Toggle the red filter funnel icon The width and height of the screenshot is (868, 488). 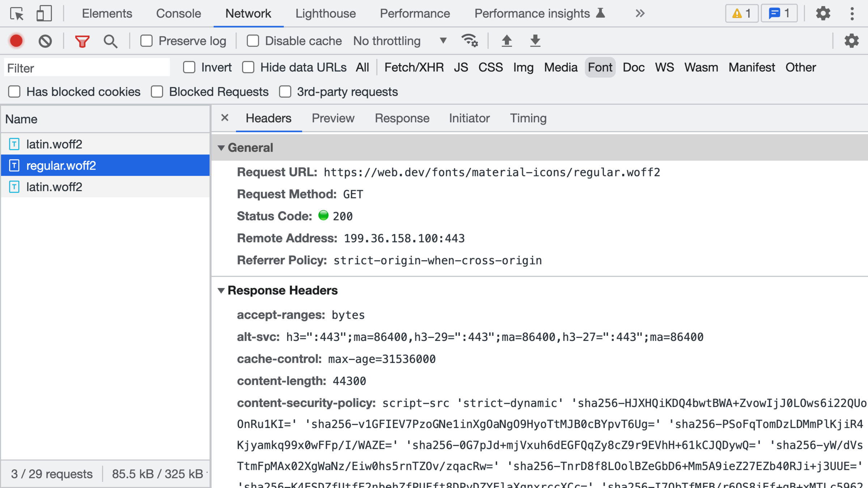[82, 41]
